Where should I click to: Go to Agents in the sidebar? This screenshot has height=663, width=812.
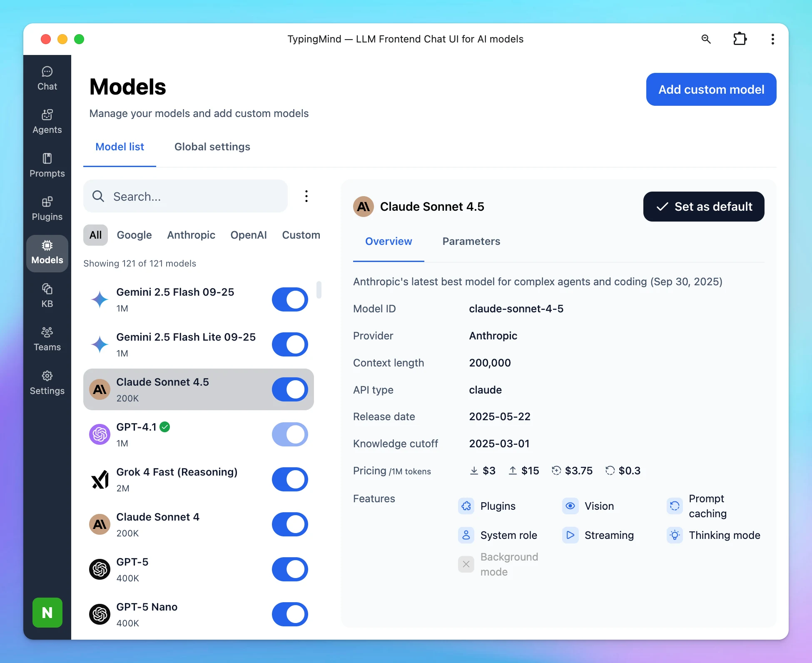click(47, 122)
